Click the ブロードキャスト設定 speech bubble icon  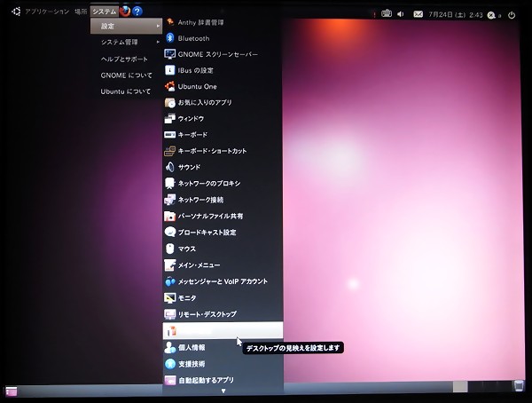pyautogui.click(x=169, y=232)
